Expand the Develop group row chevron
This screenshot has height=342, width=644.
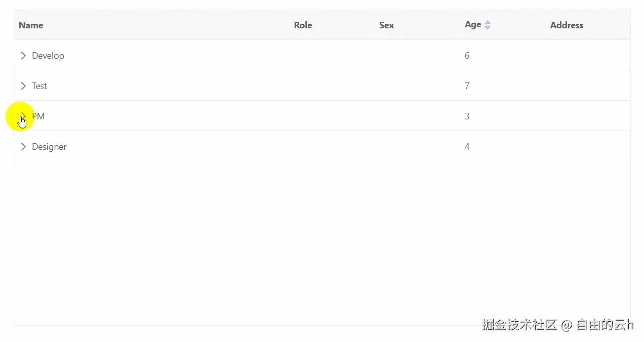click(23, 56)
